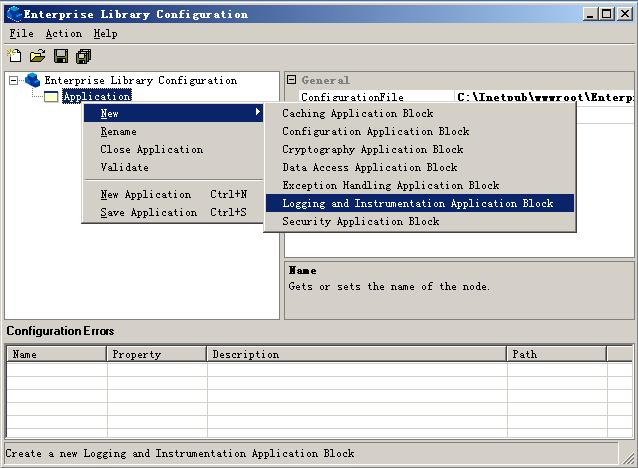Click the New Application toolbar icon

(x=14, y=56)
